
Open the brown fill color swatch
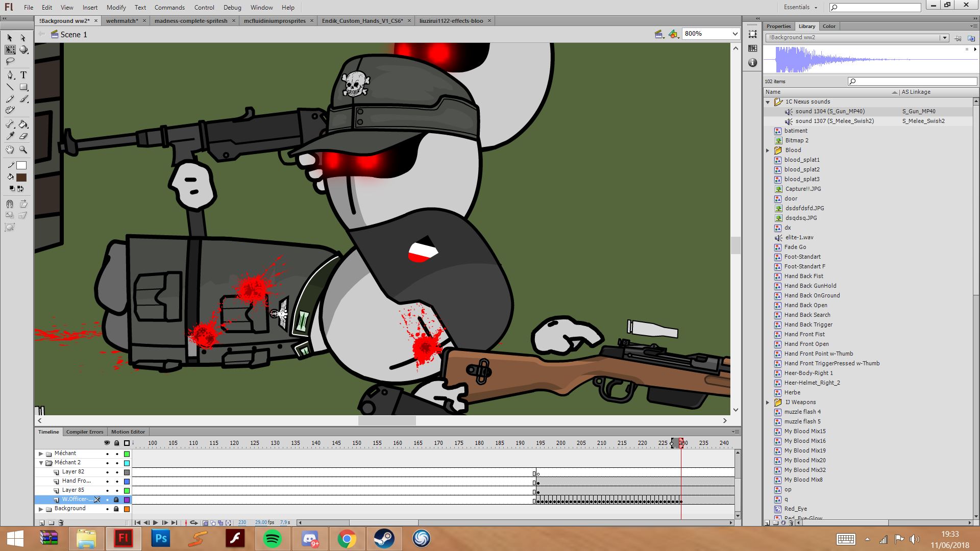click(21, 178)
